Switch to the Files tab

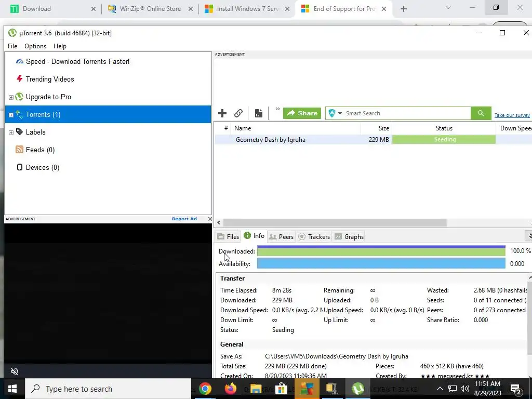tap(229, 236)
